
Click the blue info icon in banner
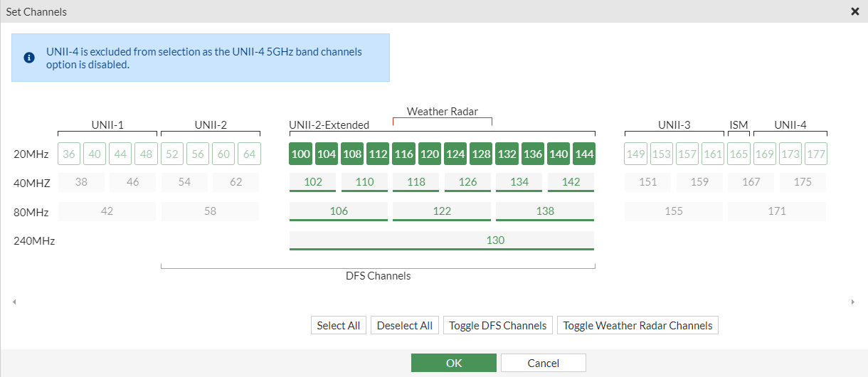29,58
